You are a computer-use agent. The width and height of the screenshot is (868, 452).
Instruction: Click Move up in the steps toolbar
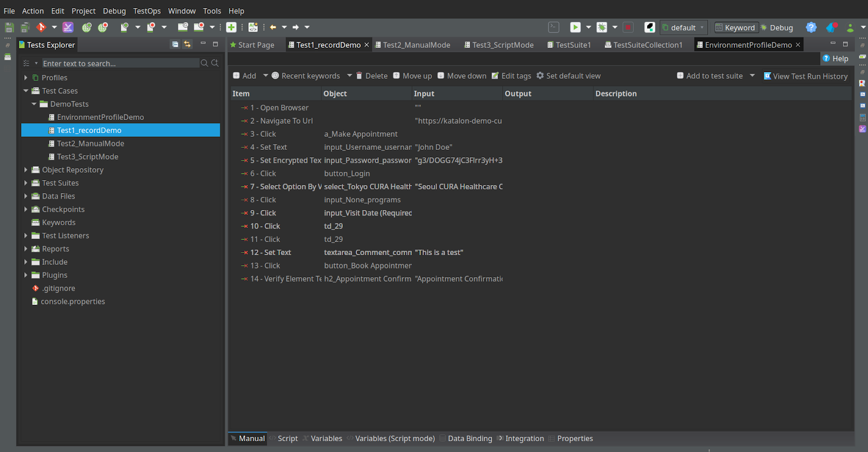pos(412,76)
